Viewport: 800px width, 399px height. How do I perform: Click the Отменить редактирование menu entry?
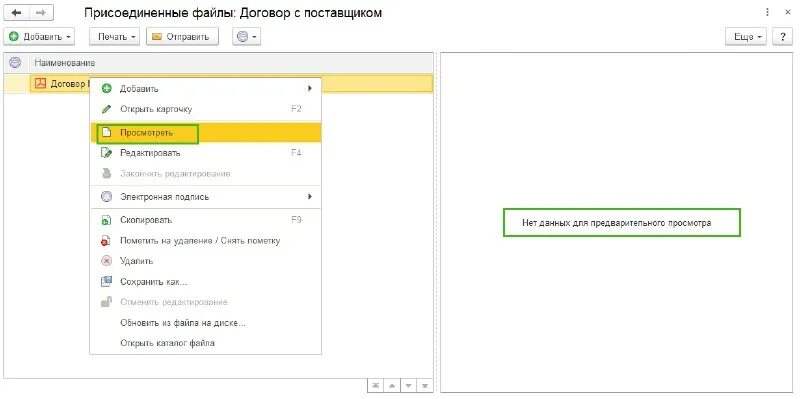pyautogui.click(x=206, y=302)
